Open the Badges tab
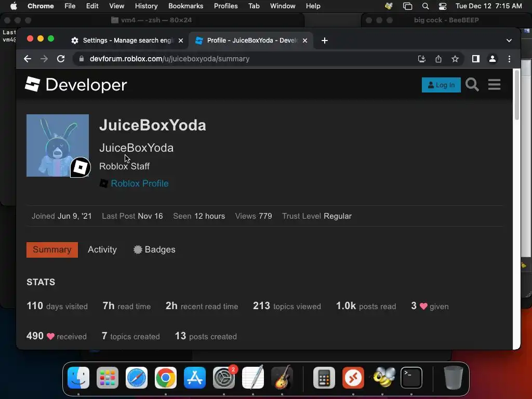532x399 pixels. [154, 250]
